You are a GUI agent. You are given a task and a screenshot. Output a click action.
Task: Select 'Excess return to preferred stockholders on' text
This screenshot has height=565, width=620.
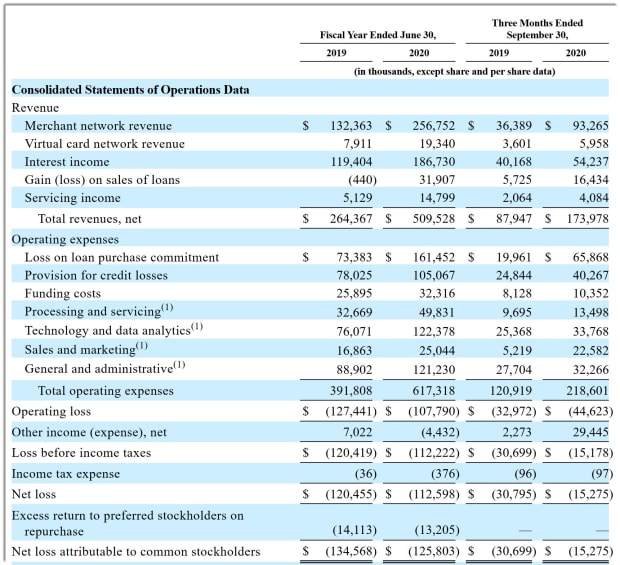(128, 516)
